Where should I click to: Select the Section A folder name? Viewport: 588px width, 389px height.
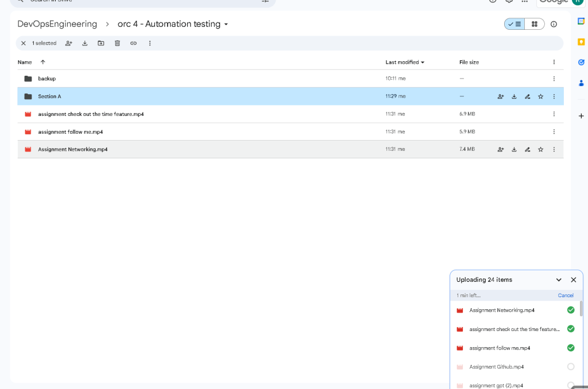tap(49, 96)
